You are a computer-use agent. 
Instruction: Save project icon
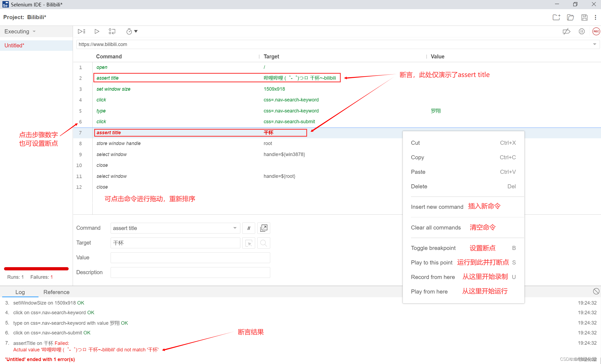584,17
